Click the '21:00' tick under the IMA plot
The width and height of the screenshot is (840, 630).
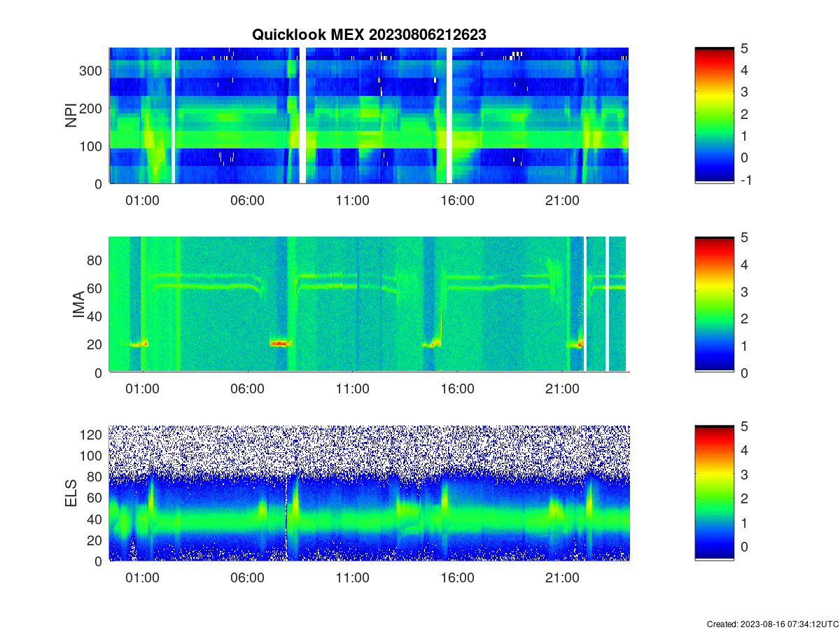click(x=562, y=388)
